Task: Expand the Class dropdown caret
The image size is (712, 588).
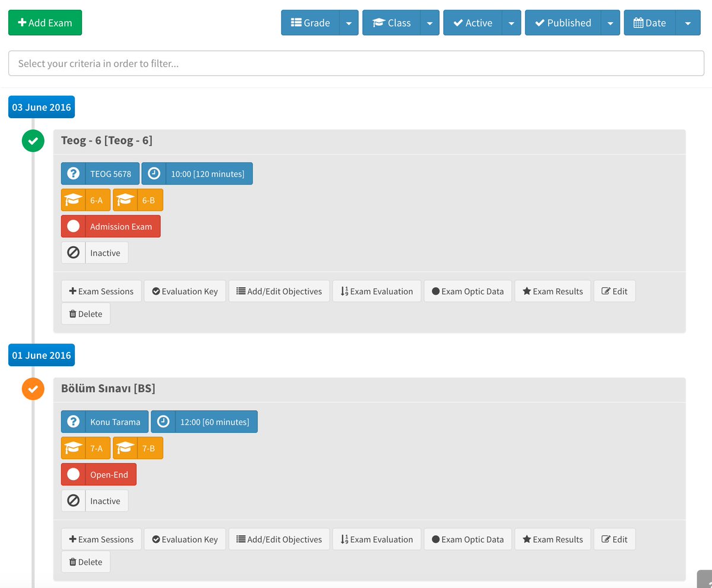Action: [x=430, y=23]
